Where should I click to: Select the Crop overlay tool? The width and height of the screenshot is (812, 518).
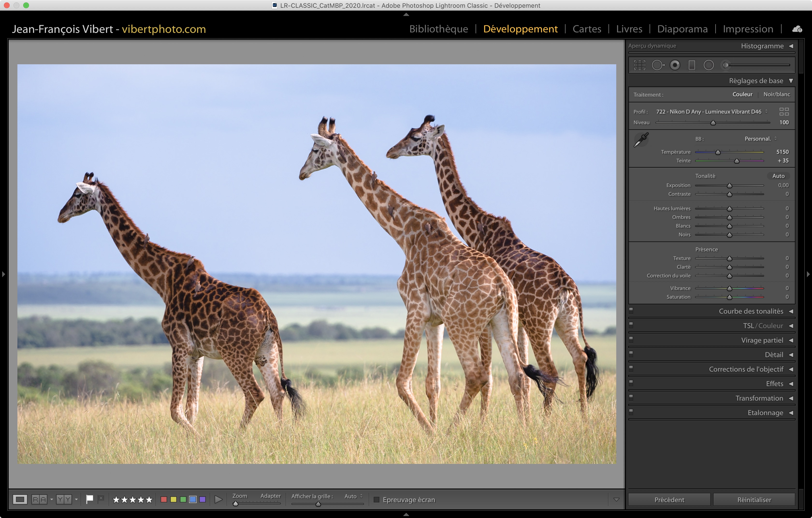(x=639, y=65)
